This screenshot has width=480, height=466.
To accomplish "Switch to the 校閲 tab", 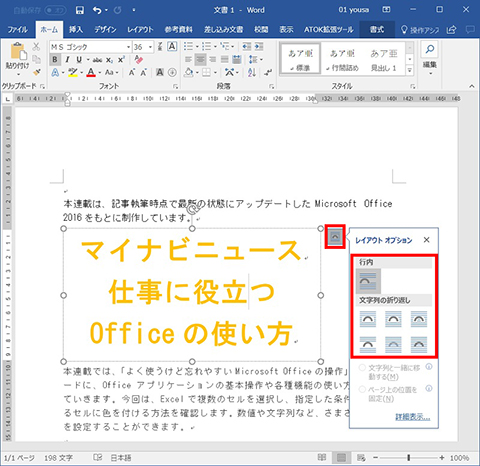I will click(261, 30).
